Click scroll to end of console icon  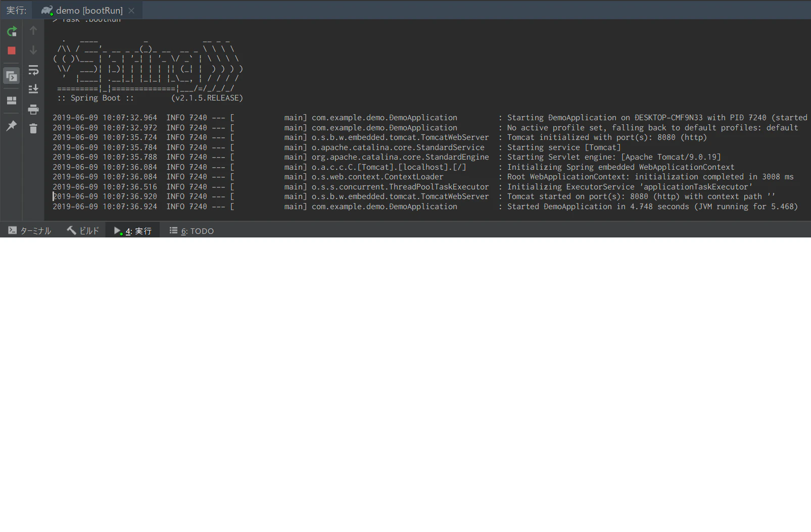tap(33, 89)
